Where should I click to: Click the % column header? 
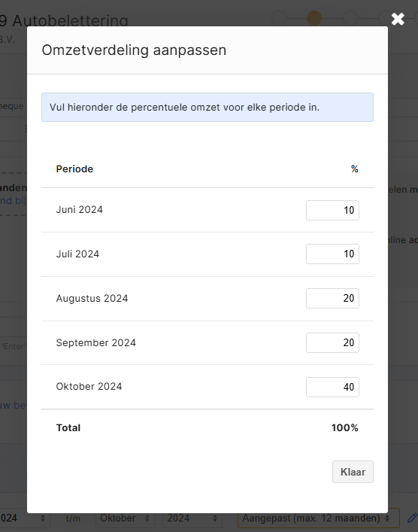pyautogui.click(x=355, y=169)
